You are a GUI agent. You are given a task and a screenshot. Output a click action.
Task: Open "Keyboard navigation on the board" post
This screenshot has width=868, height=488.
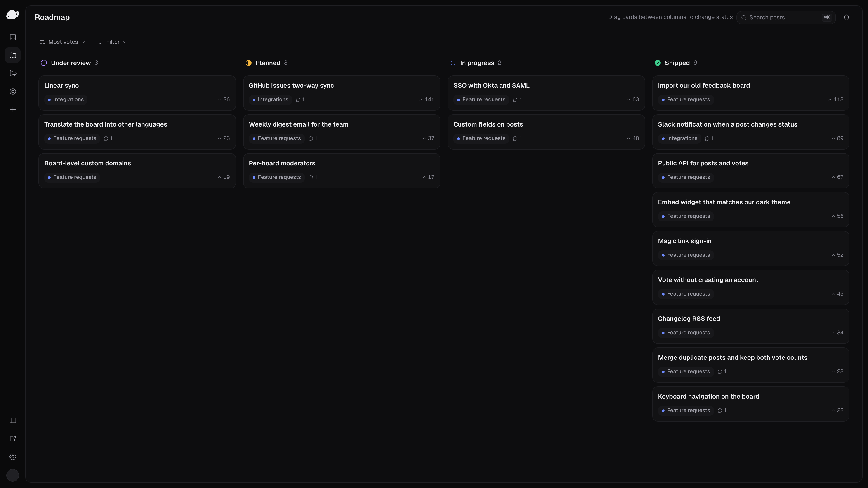750,404
